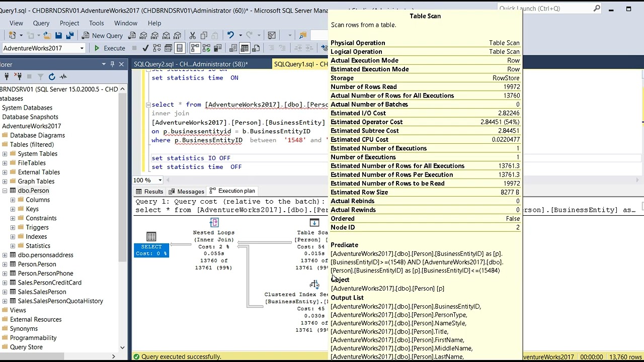Click the DMX query icon
Image resolution: width=644 pixels, height=362 pixels.
(x=155, y=36)
